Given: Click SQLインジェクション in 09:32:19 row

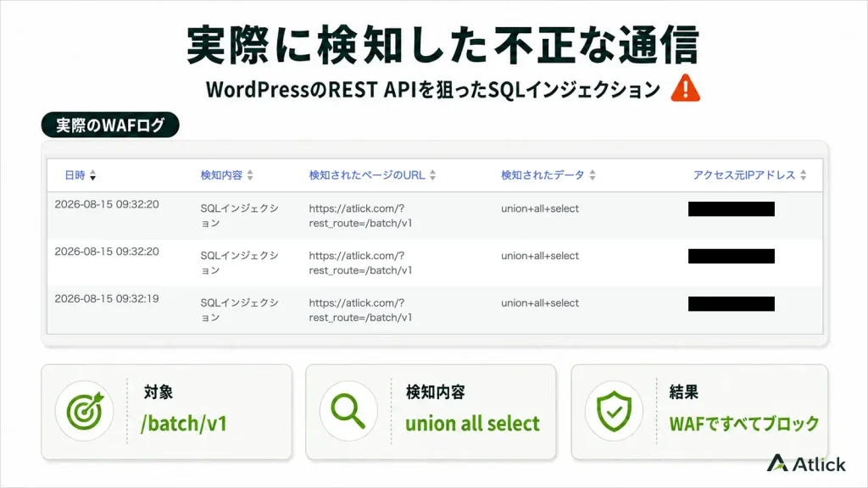Looking at the screenshot, I should coord(239,310).
